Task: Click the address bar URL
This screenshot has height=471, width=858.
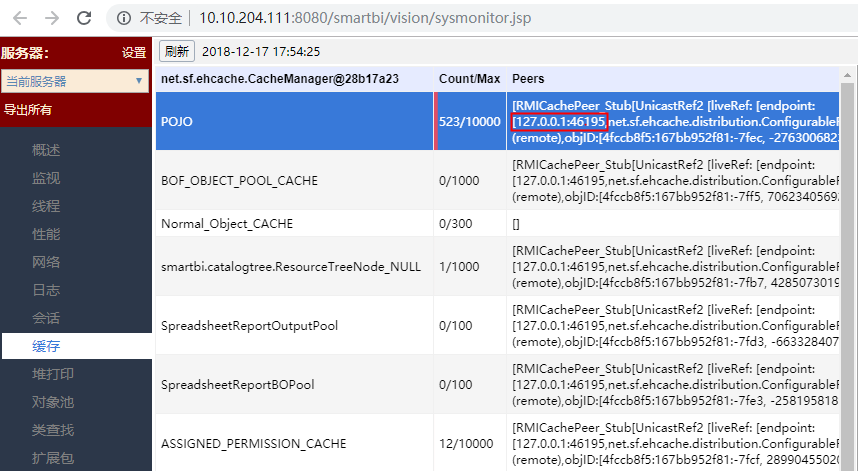Action: coord(365,18)
